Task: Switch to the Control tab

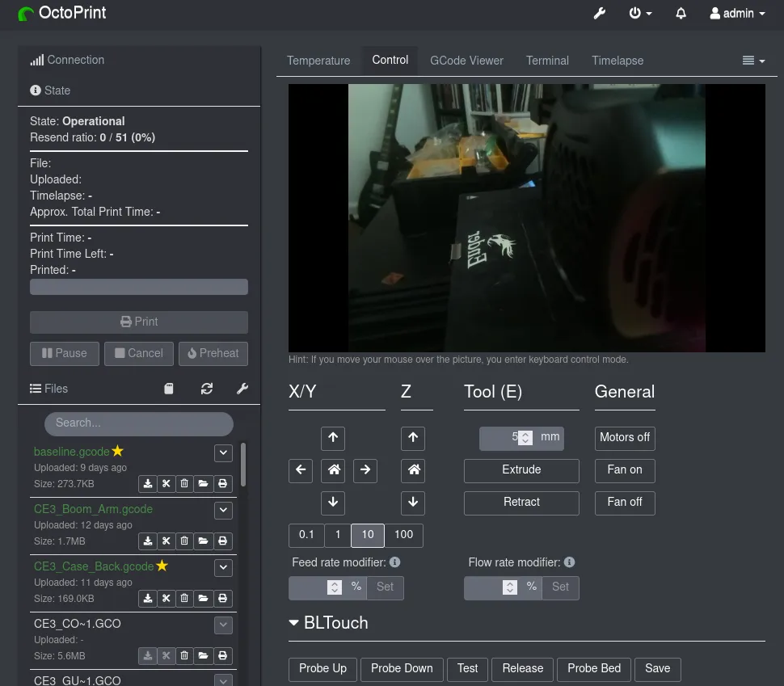Action: [x=390, y=60]
